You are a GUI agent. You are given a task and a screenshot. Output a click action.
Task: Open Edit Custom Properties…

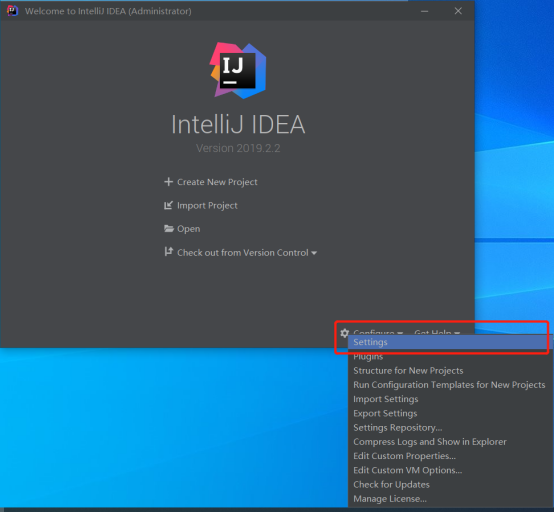(x=450, y=456)
